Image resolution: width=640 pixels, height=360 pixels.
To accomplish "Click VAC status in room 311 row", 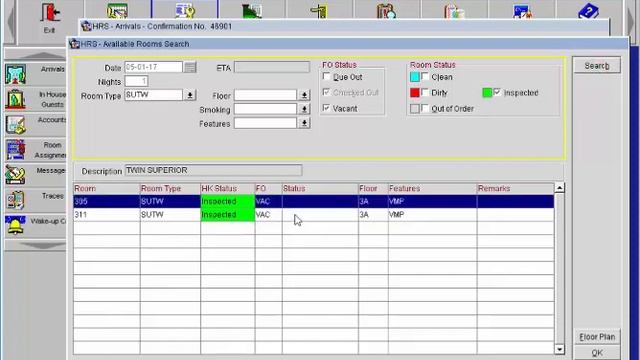I will (268, 215).
